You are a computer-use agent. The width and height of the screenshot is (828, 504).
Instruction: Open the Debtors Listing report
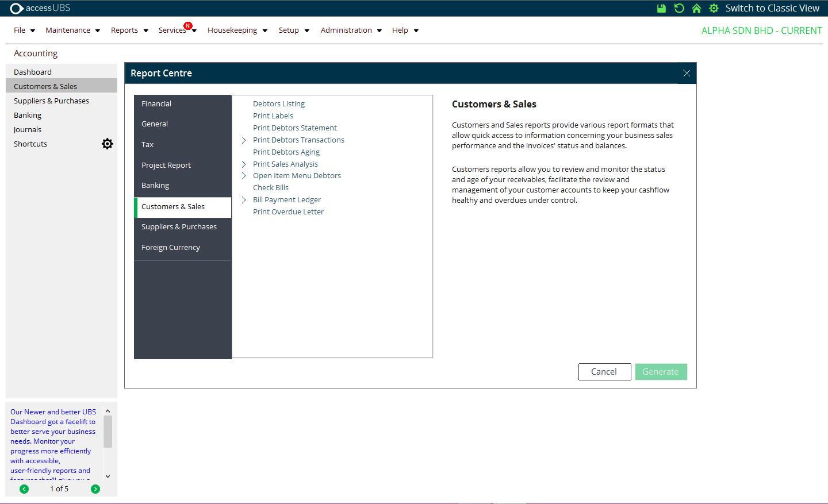click(x=279, y=104)
